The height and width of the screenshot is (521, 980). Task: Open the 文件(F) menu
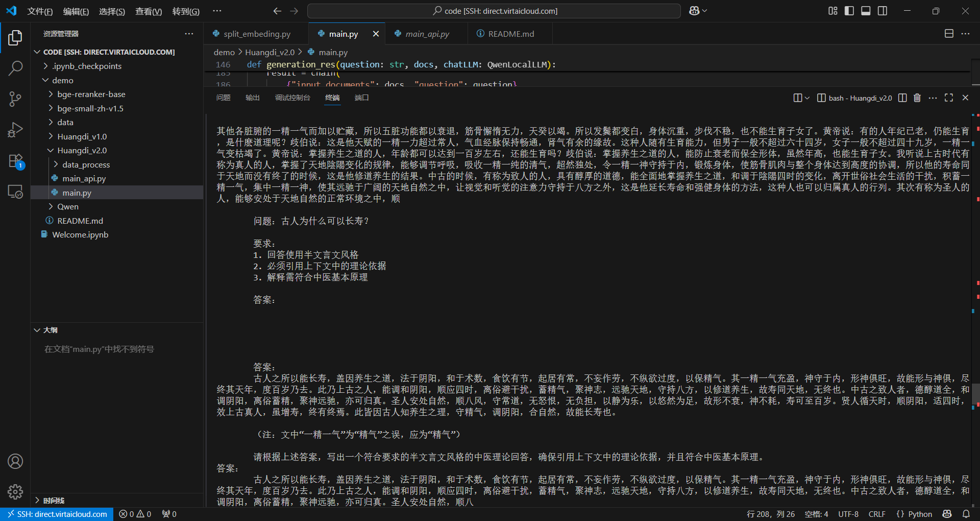point(40,11)
